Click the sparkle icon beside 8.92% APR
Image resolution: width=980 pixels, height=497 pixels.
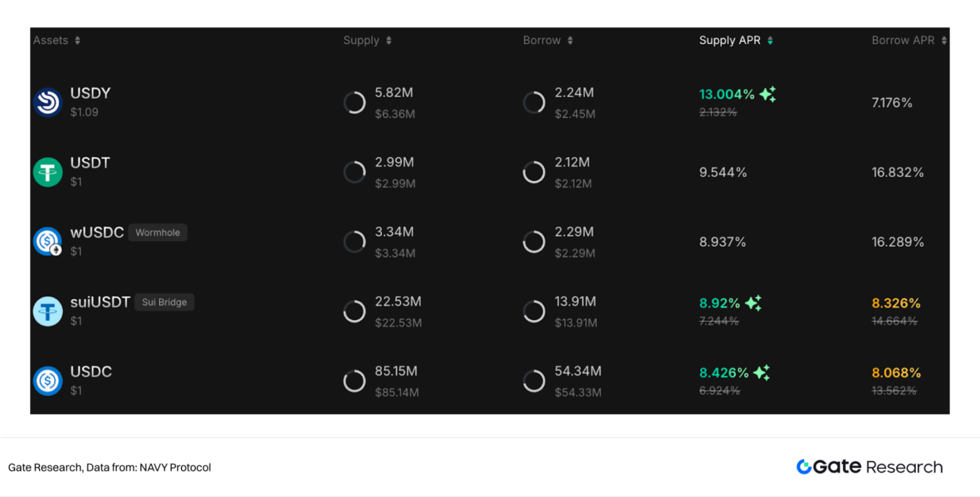(x=754, y=303)
